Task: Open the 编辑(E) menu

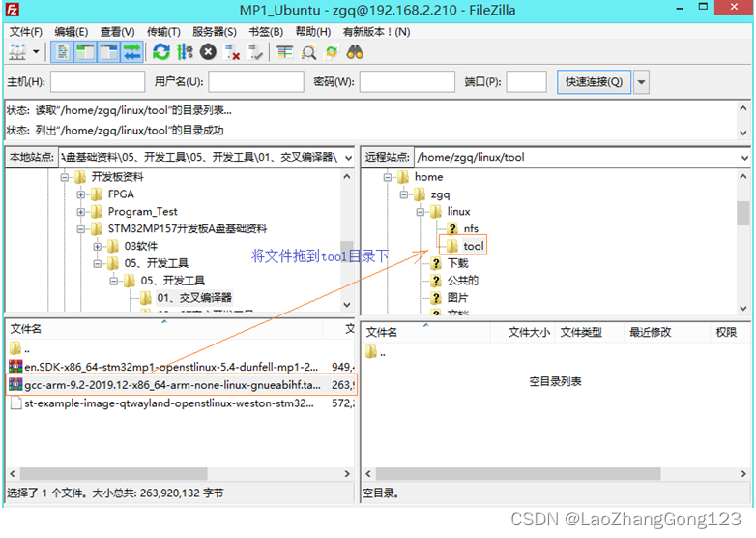Action: (72, 32)
